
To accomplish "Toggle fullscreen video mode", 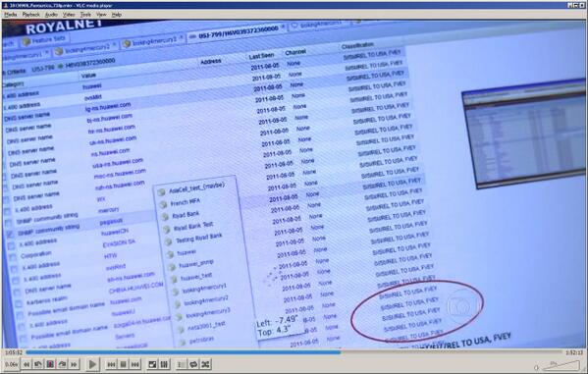I will point(152,364).
